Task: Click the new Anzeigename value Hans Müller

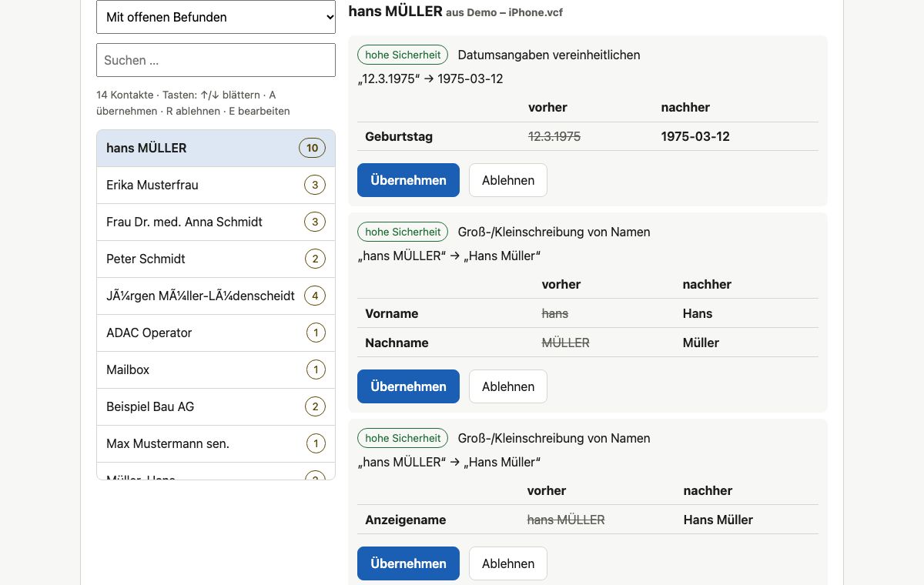Action: pos(718,520)
